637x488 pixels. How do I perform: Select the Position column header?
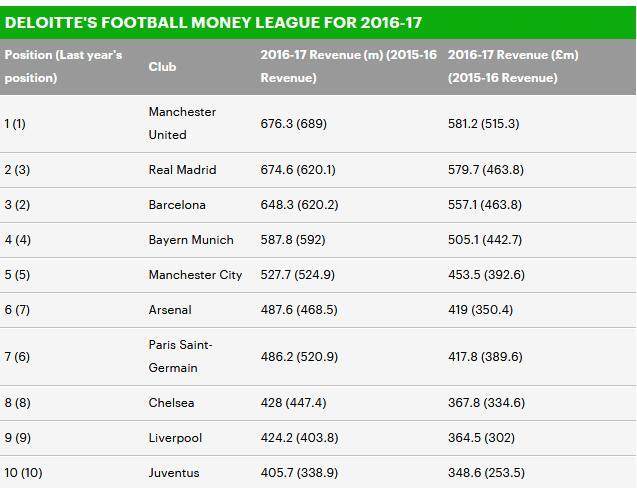(62, 66)
